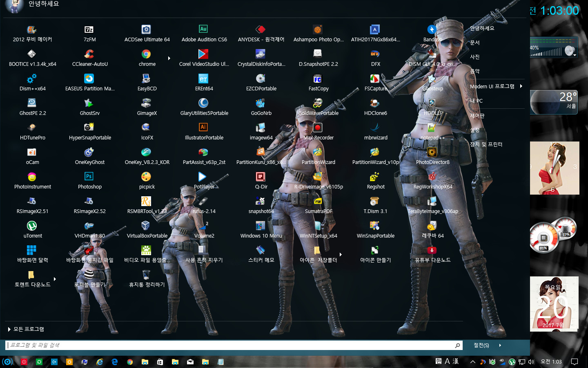
Task: Launch WinSnapPortable
Action: point(375,230)
